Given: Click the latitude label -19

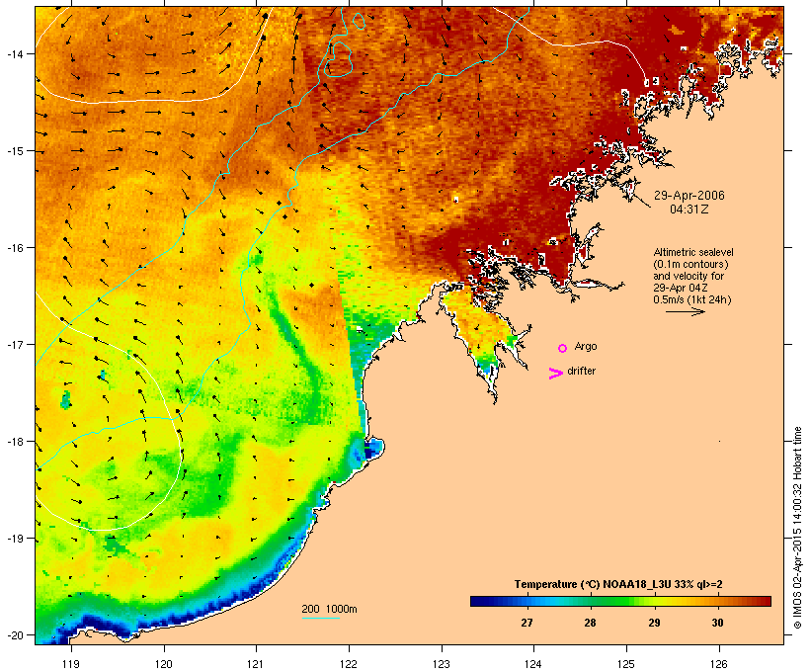Looking at the screenshot, I should coord(14,539).
